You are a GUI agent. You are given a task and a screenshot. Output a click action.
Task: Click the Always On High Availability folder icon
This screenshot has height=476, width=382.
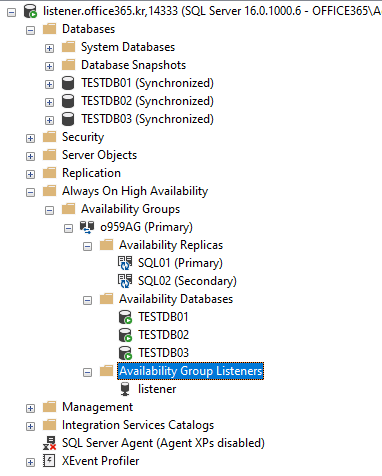pyautogui.click(x=49, y=191)
